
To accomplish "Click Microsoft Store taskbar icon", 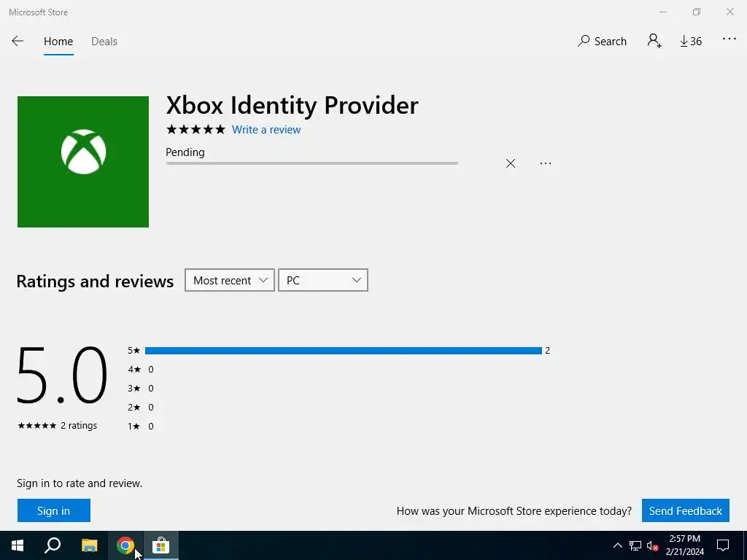I will 161,545.
